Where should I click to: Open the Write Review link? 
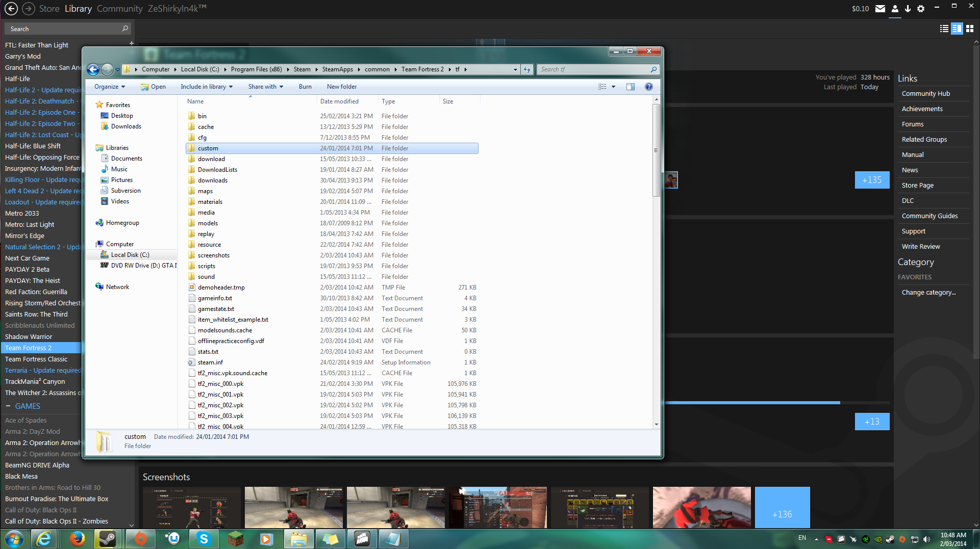pos(921,247)
